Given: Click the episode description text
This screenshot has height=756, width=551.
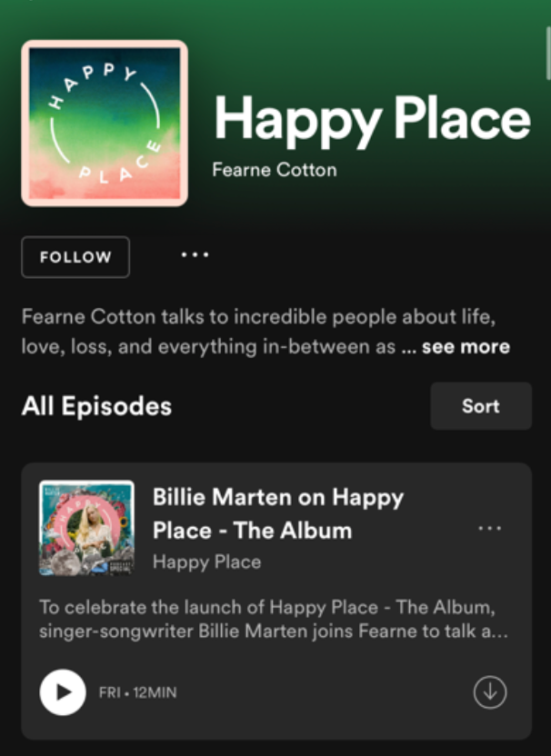Looking at the screenshot, I should point(274,619).
